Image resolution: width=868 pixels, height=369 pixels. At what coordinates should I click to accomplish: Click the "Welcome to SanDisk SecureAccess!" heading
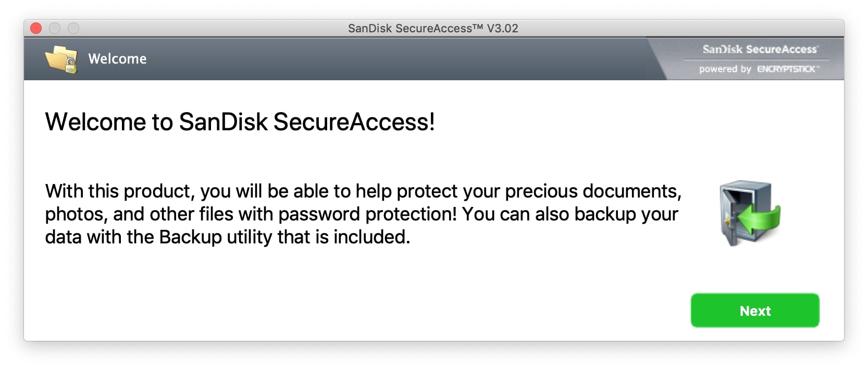(x=240, y=122)
